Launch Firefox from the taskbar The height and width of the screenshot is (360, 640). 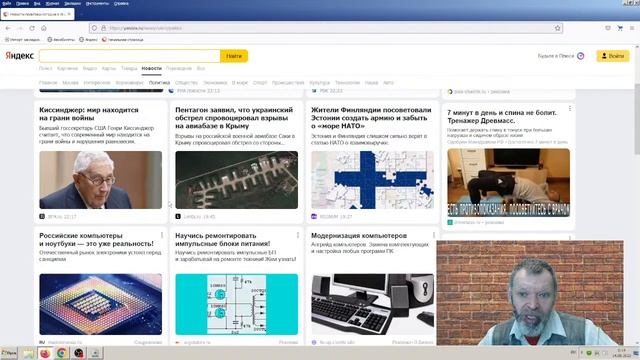(x=45, y=353)
